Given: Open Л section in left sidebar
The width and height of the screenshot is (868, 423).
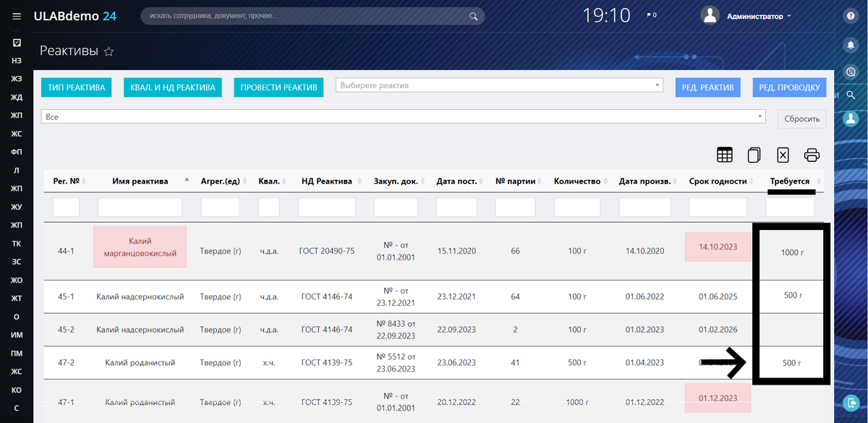Looking at the screenshot, I should [17, 171].
